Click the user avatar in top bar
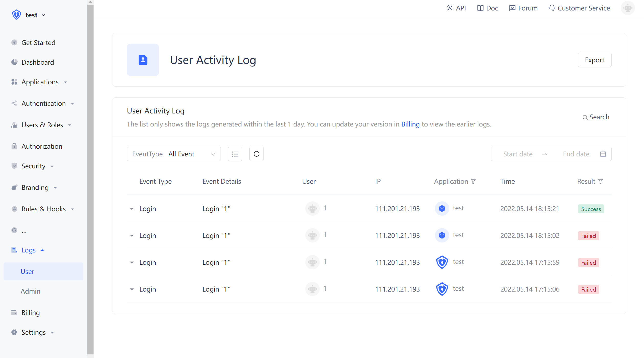Screen dimensions: 644x358 tap(628, 8)
